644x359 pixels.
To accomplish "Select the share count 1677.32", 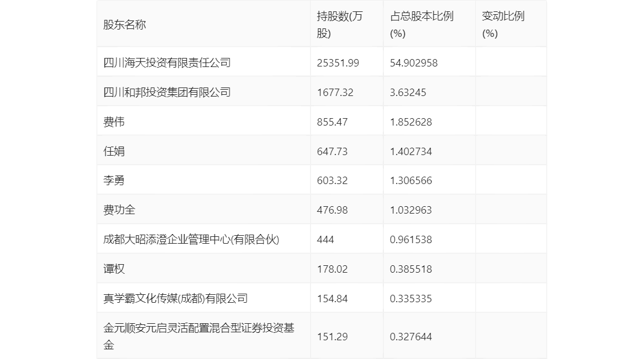I will click(335, 93).
